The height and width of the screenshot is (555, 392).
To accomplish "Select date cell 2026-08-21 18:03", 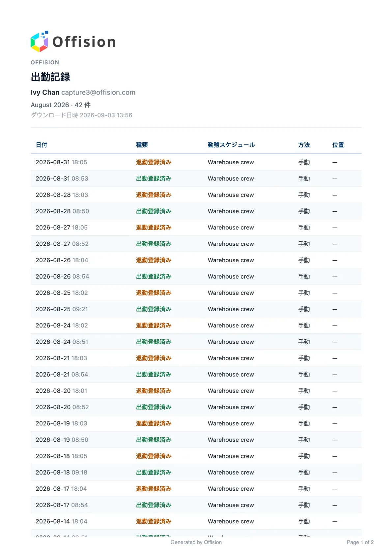I will coord(61,358).
